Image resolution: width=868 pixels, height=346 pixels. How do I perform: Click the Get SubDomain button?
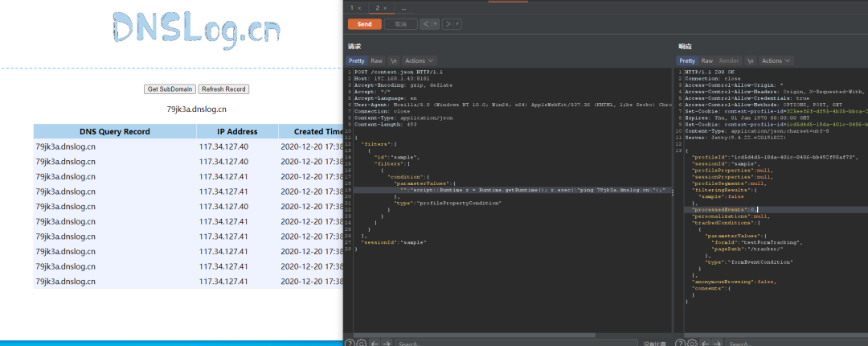pyautogui.click(x=170, y=89)
